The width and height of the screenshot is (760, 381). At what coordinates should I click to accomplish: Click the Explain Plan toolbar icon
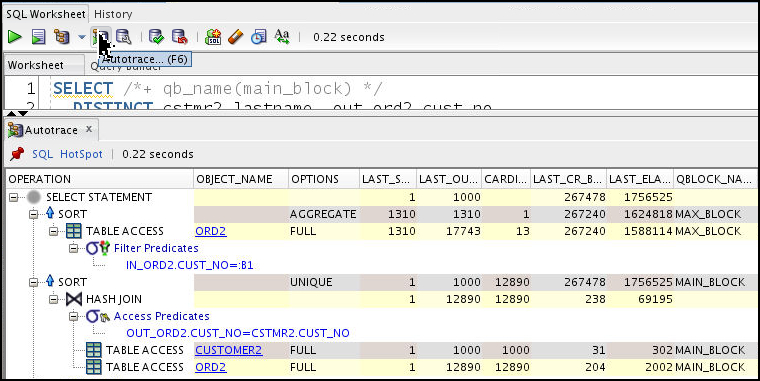(x=62, y=37)
